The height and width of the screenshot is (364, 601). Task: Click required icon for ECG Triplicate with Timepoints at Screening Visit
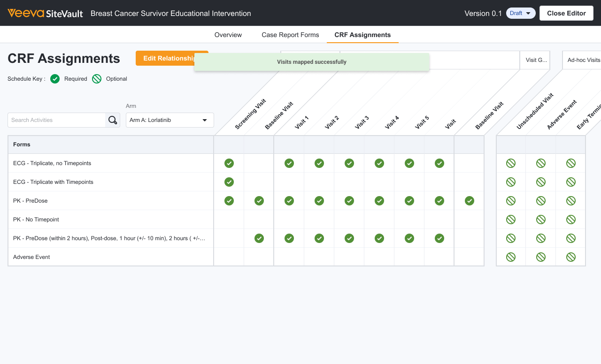tap(229, 182)
